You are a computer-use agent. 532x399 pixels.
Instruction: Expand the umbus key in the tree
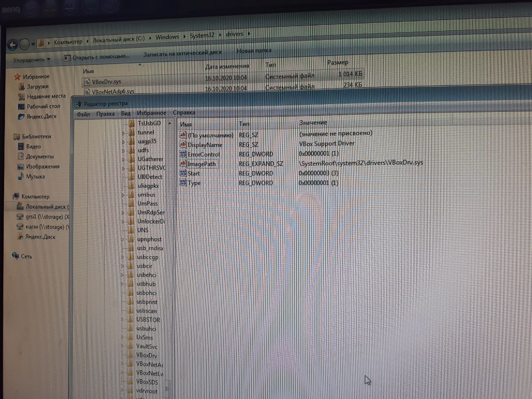point(123,195)
